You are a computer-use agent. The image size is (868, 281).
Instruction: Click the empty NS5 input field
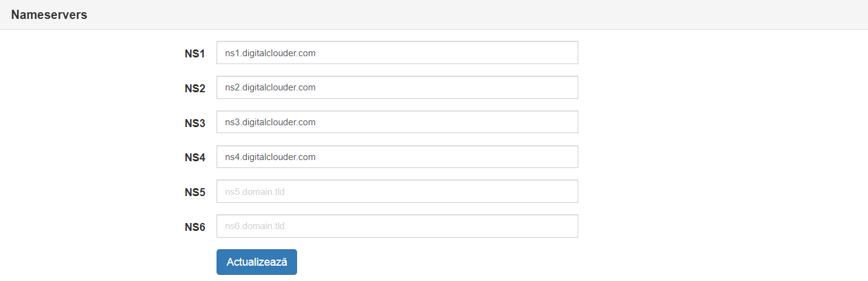[397, 191]
